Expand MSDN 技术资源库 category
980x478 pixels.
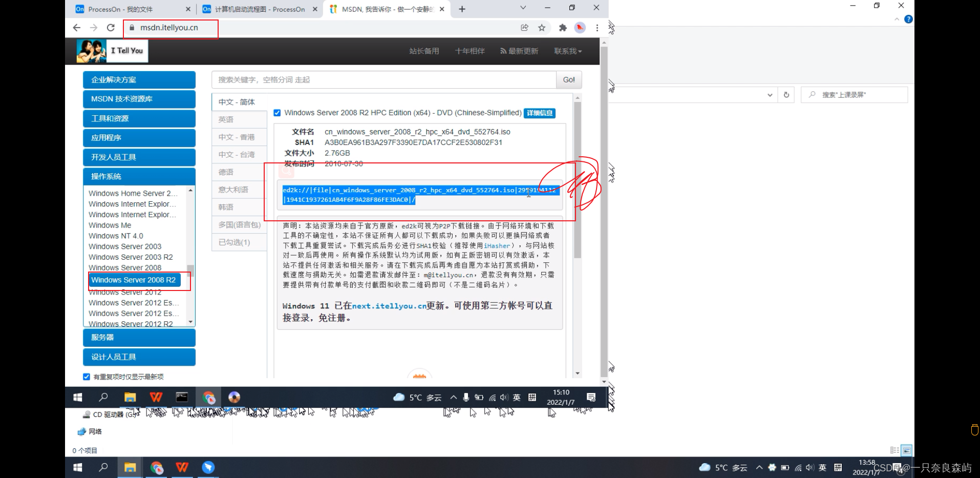[139, 99]
